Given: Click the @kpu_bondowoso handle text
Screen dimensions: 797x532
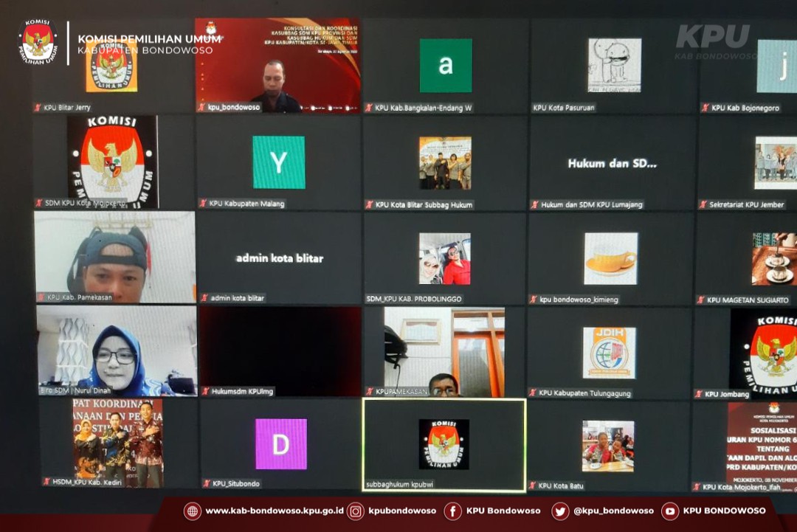Looking at the screenshot, I should pos(613,511).
